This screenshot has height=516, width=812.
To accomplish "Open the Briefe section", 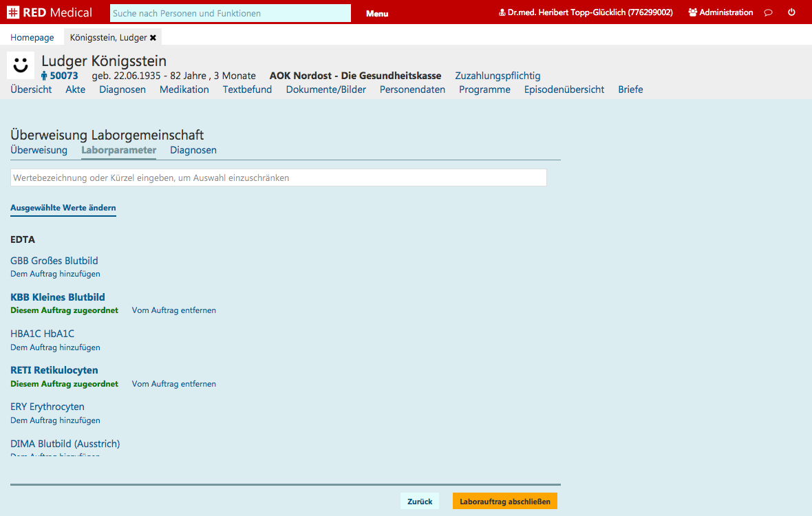I will 630,89.
